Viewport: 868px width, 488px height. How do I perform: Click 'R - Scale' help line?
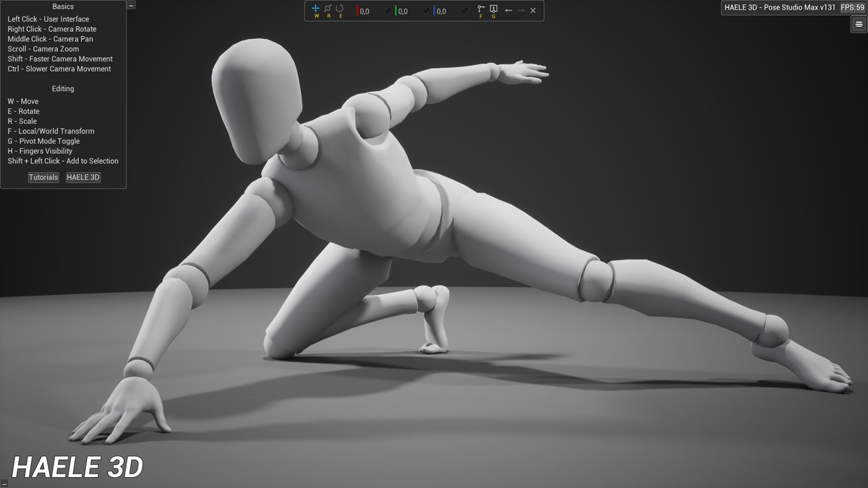pos(22,121)
